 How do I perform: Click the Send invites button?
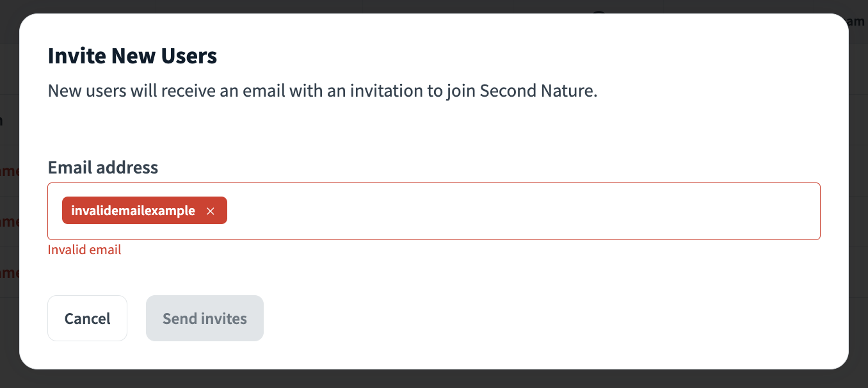point(205,318)
